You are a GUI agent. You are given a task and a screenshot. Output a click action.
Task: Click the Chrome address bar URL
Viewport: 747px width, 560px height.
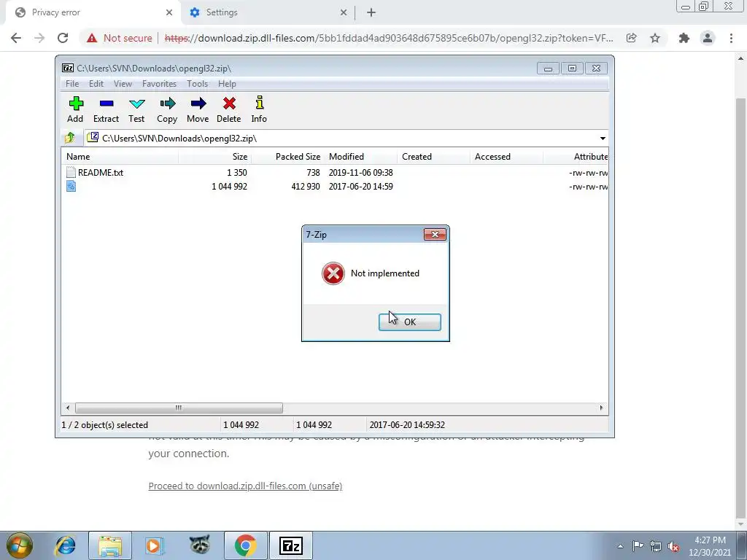[389, 38]
